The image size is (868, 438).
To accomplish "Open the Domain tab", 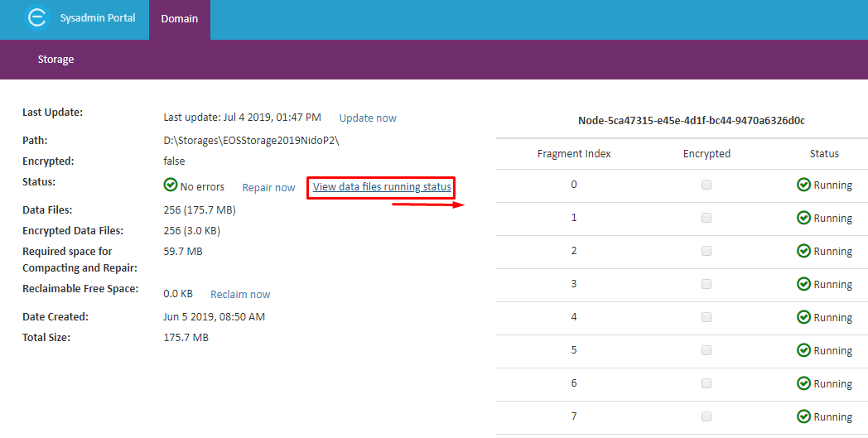I will 180,19.
